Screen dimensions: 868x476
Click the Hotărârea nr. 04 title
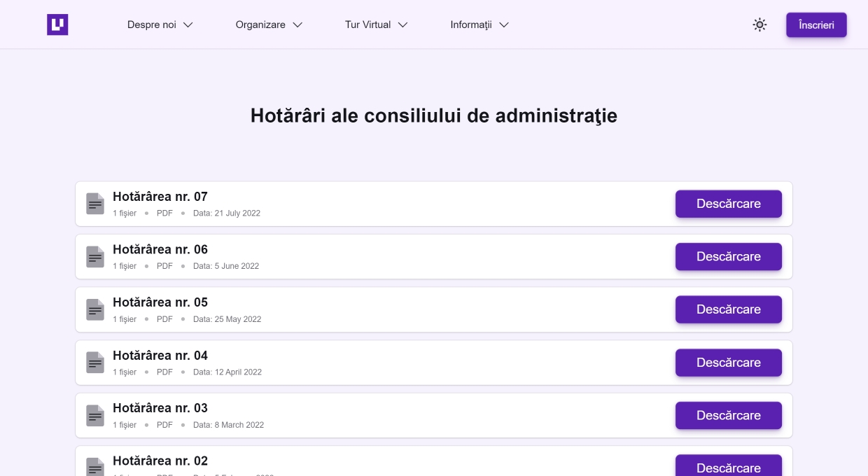click(160, 355)
